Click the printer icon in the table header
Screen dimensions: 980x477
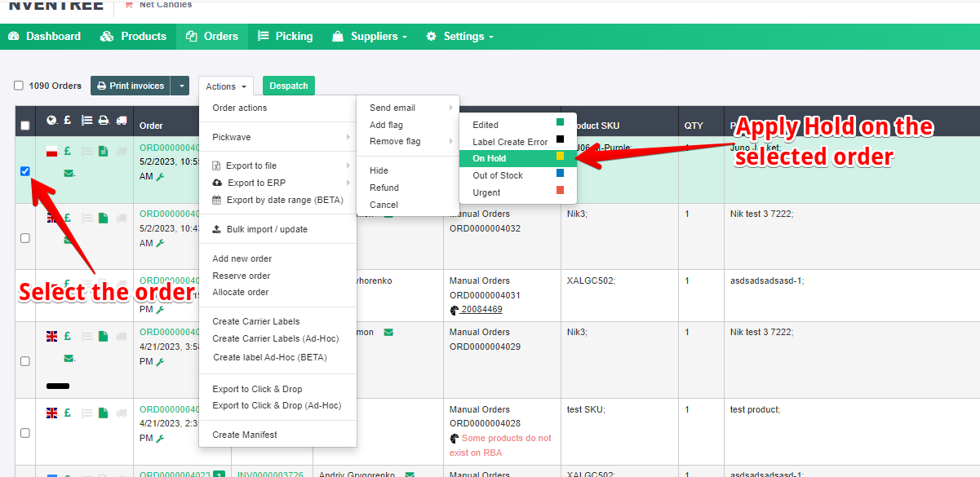[104, 121]
